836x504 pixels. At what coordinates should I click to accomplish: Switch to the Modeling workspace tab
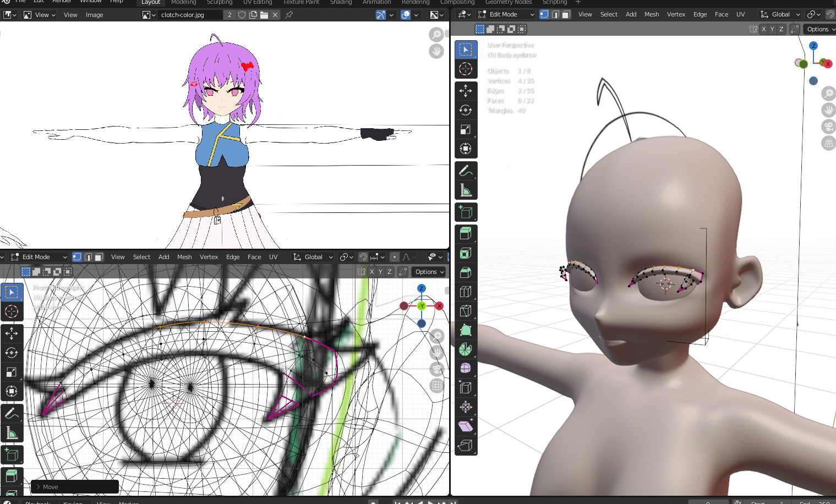click(x=183, y=2)
